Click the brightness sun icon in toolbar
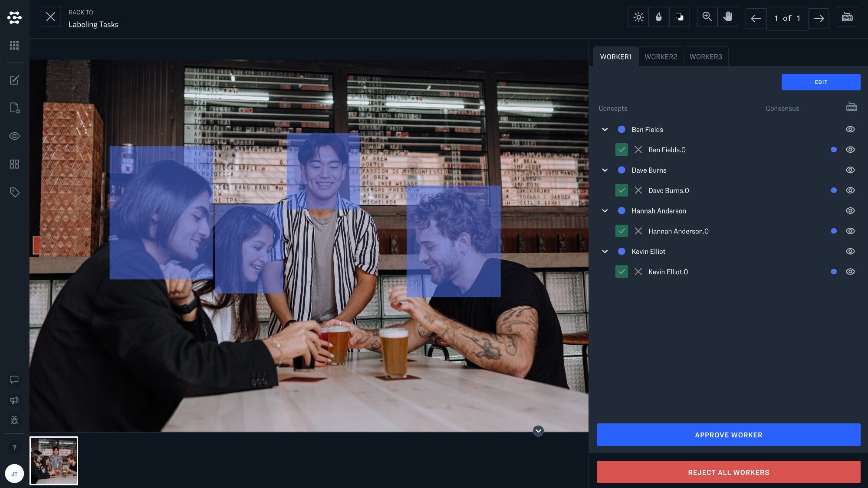 click(638, 17)
